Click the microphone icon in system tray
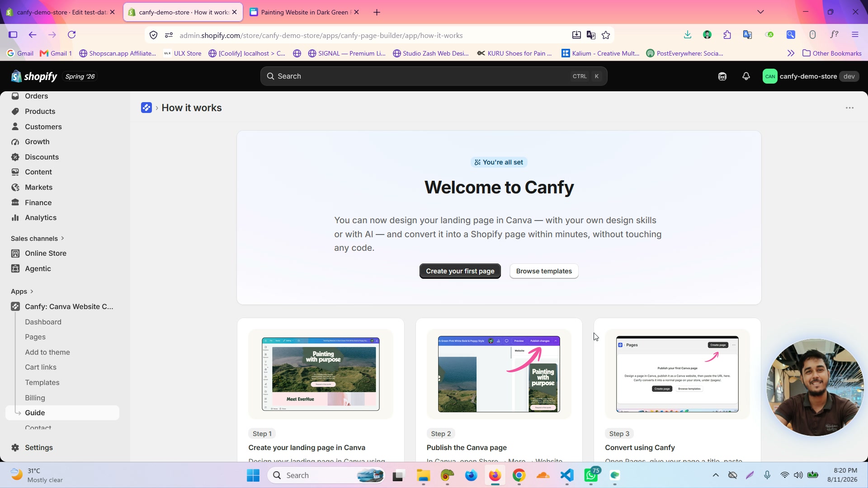Screen dimensions: 868x488 (x=767, y=475)
